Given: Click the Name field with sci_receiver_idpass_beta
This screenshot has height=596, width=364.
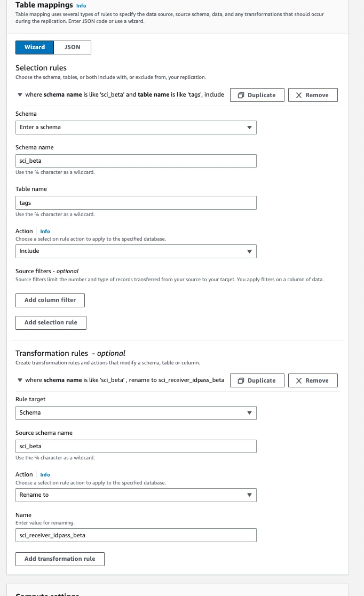Looking at the screenshot, I should (x=136, y=535).
